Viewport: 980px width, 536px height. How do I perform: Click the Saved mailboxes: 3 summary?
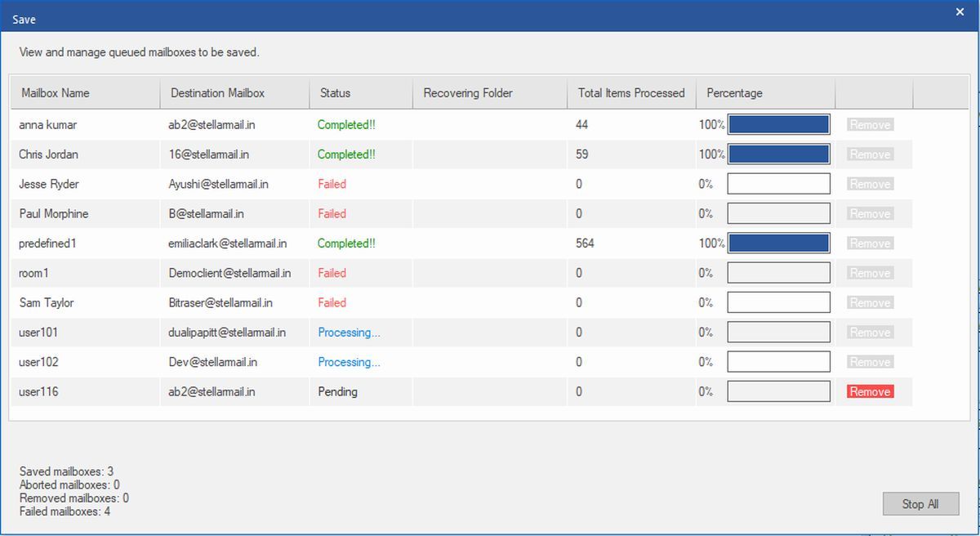coord(66,471)
